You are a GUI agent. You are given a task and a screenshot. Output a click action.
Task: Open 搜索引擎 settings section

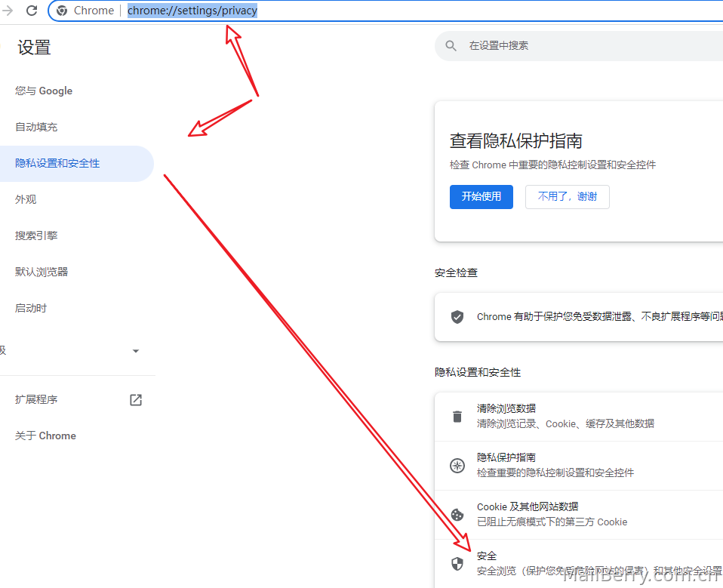coord(36,236)
